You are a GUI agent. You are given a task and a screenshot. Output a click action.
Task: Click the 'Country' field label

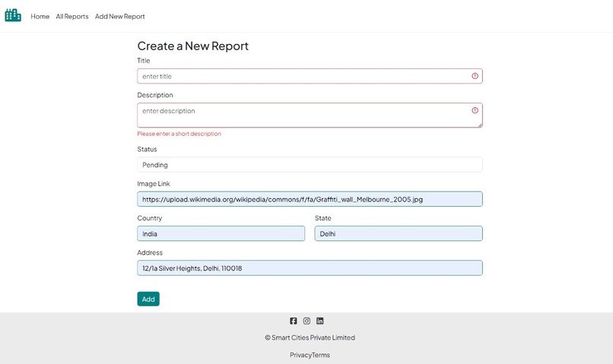click(149, 218)
